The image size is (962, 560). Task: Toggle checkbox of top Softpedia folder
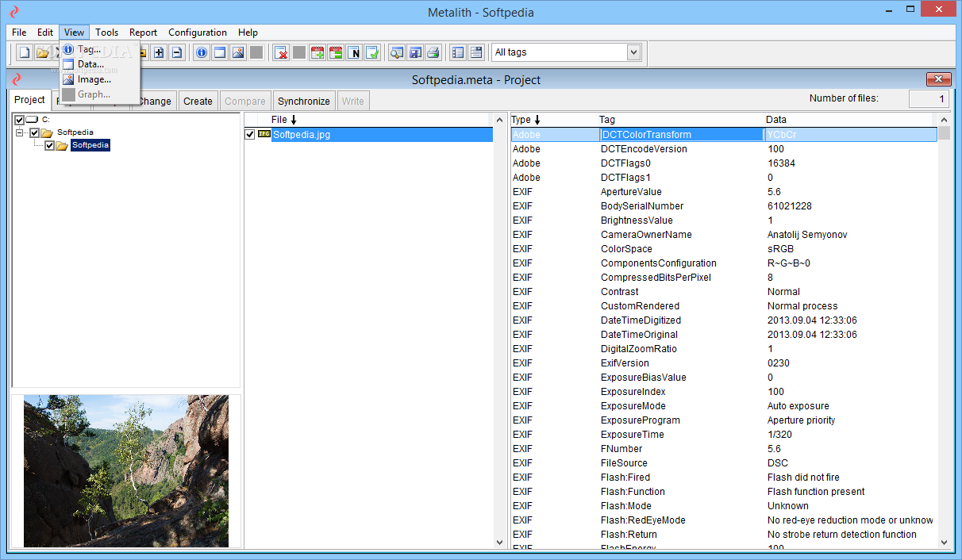pos(34,132)
